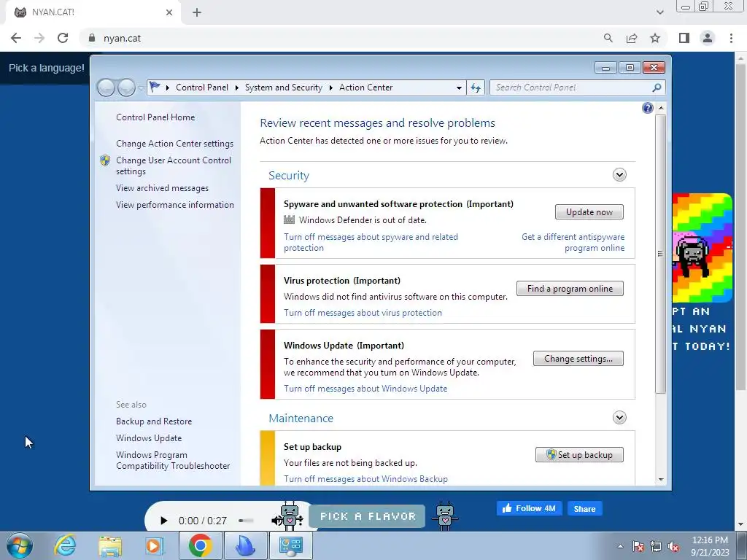The image size is (747, 560).
Task: Open View performance information
Action: (x=175, y=205)
